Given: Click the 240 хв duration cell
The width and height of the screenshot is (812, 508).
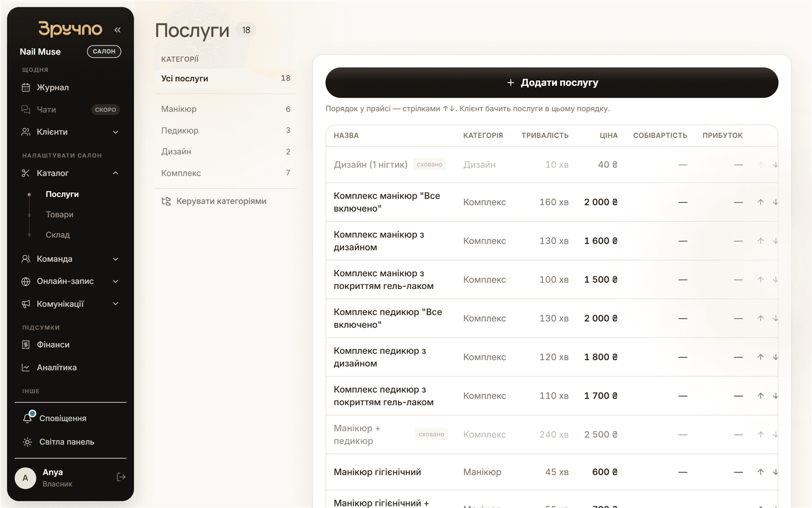Looking at the screenshot, I should [x=554, y=434].
